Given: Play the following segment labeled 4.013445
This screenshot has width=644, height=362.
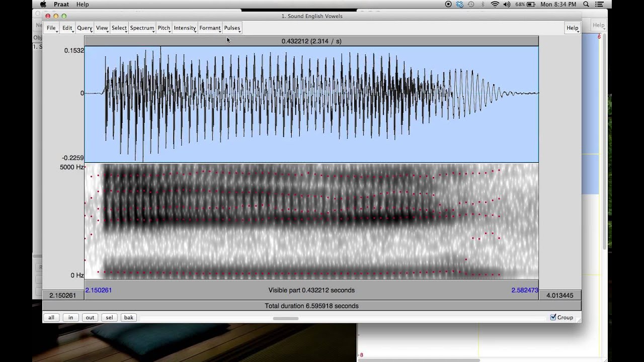Looking at the screenshot, I should 560,295.
